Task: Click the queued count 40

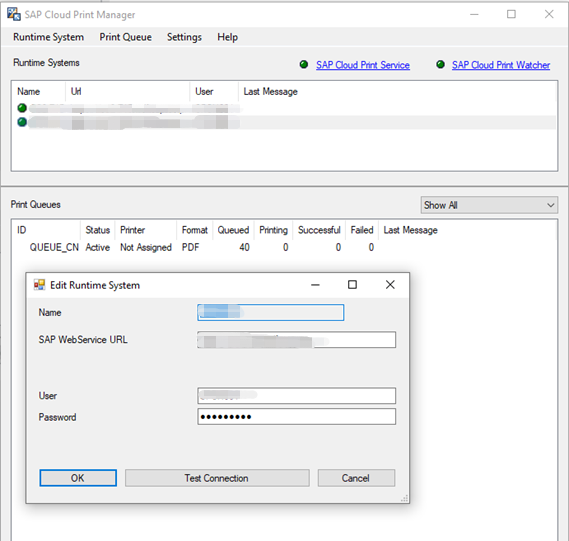Action: (244, 247)
